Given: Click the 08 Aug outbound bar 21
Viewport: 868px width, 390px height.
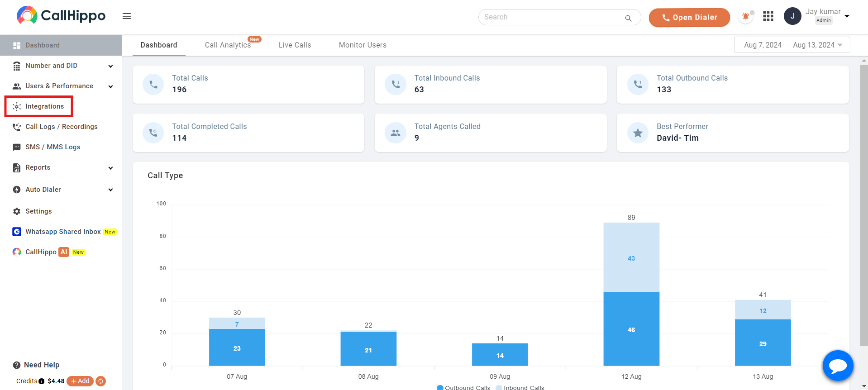Looking at the screenshot, I should pos(368,349).
